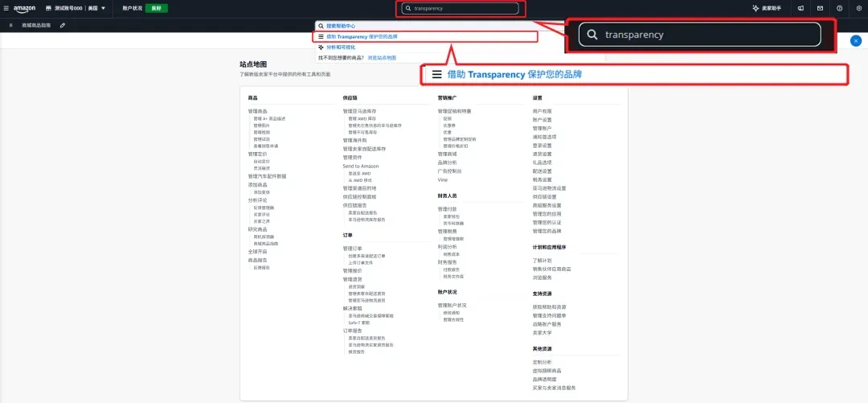Open the 利润分析 link
This screenshot has height=403, width=868.
pos(448,247)
